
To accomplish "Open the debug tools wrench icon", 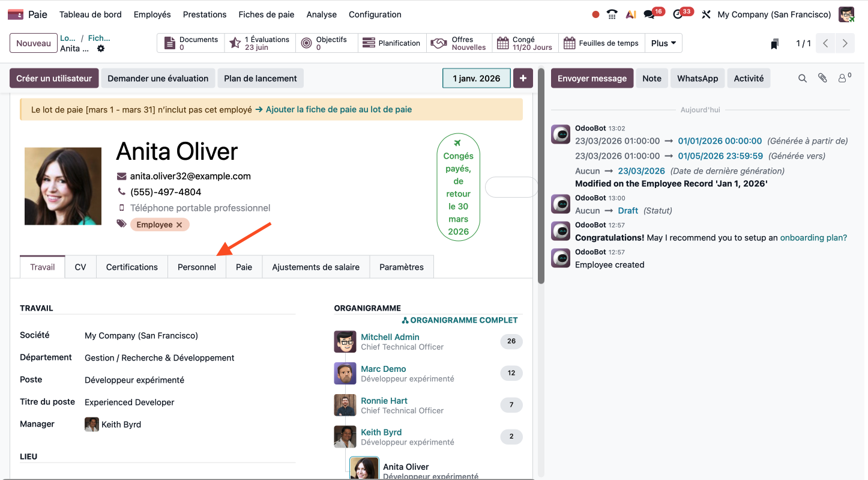I will point(706,14).
